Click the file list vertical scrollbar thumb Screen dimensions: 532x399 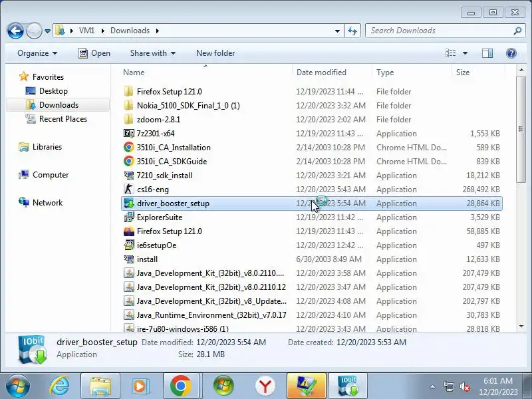[521, 129]
